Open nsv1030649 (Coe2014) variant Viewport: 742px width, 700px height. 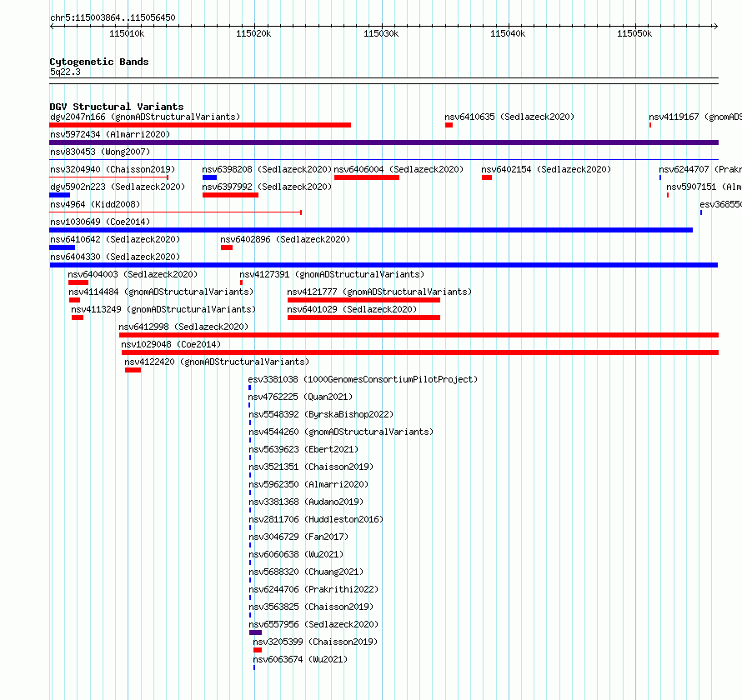tap(100, 222)
